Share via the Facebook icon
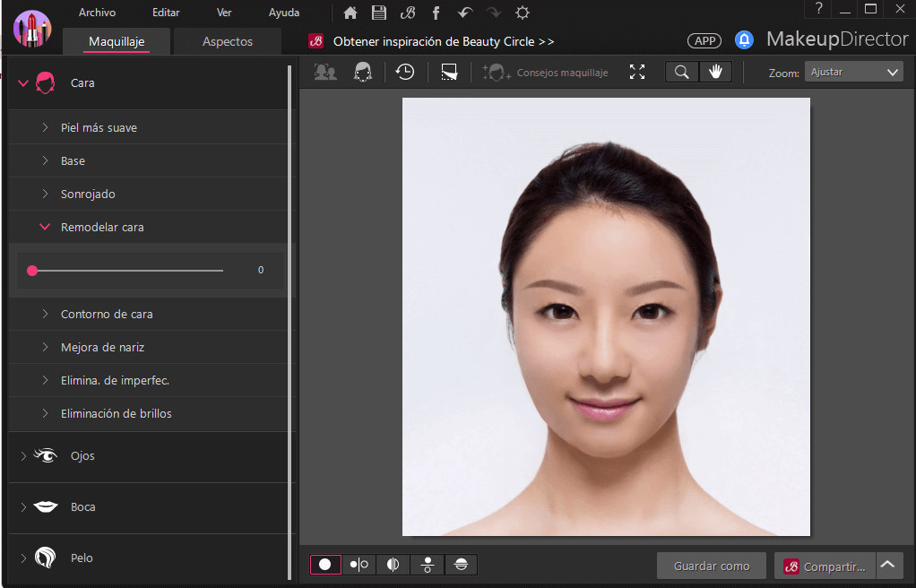 (x=436, y=13)
